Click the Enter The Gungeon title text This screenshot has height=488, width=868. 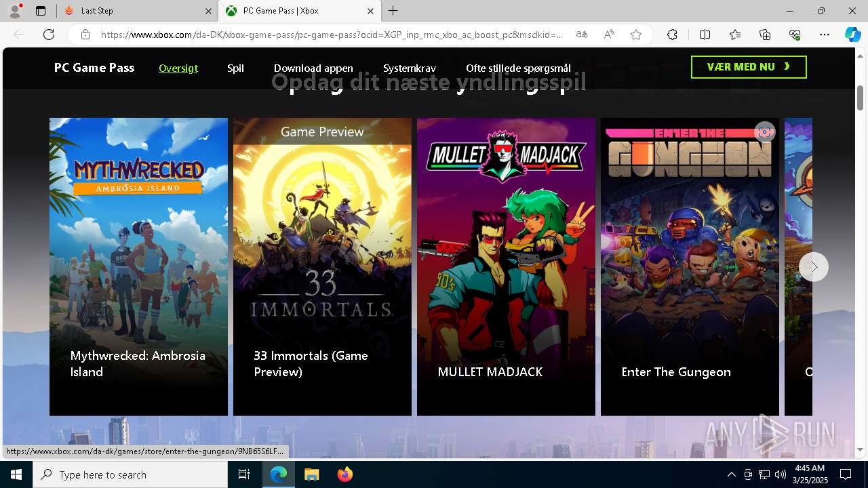pos(676,371)
